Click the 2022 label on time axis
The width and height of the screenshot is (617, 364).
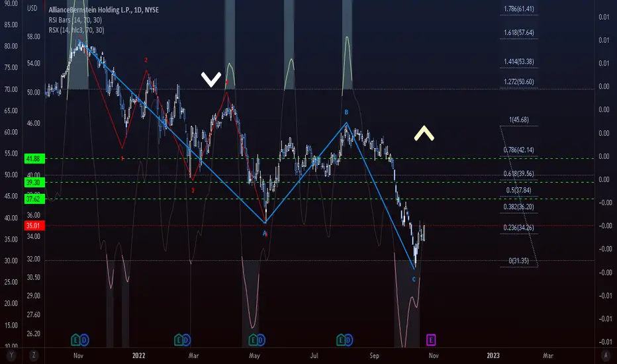pyautogui.click(x=138, y=355)
